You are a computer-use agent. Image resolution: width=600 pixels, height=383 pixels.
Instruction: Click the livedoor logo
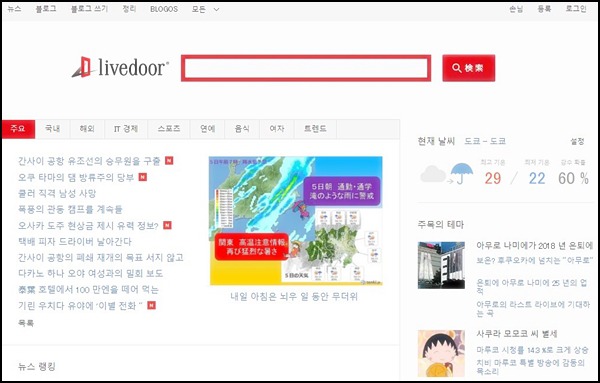[x=120, y=68]
